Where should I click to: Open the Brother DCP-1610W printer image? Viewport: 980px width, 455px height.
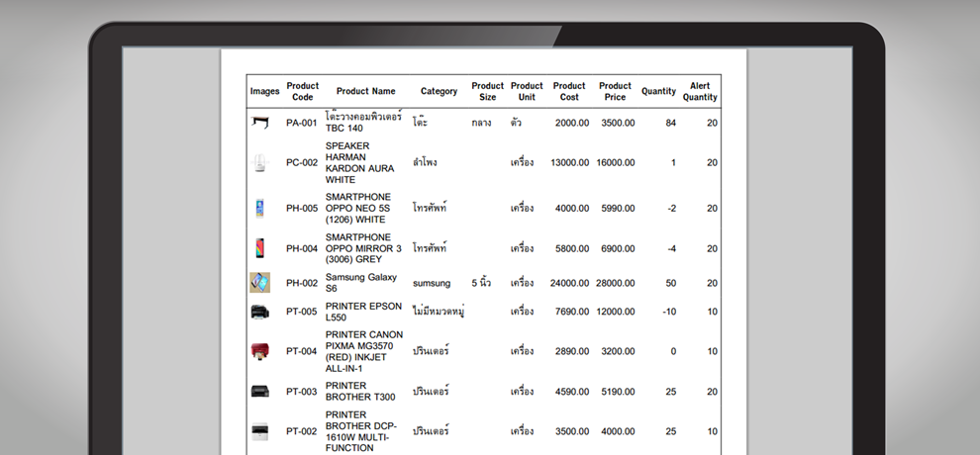click(260, 431)
